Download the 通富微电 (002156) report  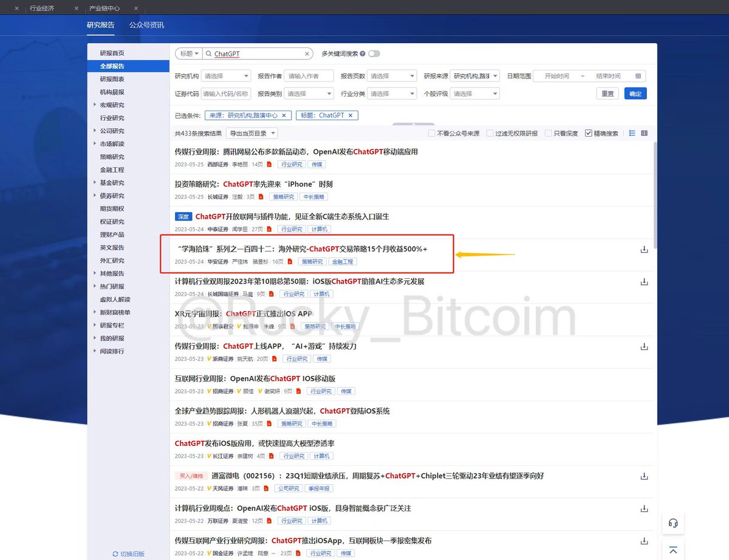pos(644,476)
